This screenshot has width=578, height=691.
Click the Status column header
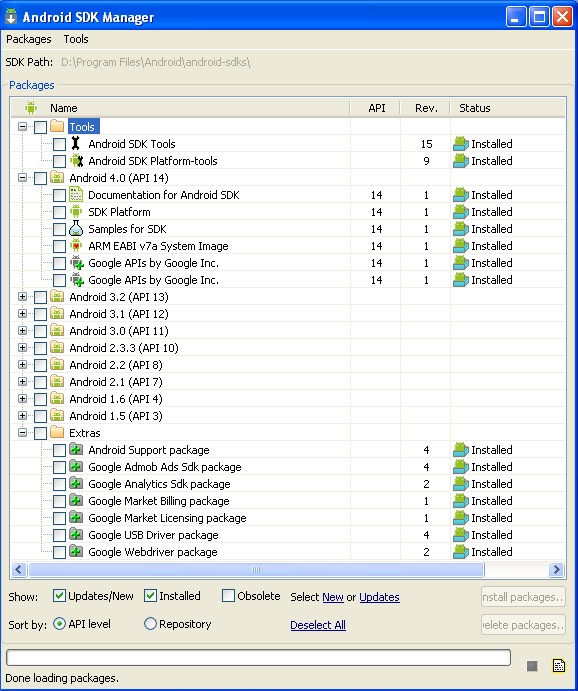[508, 108]
